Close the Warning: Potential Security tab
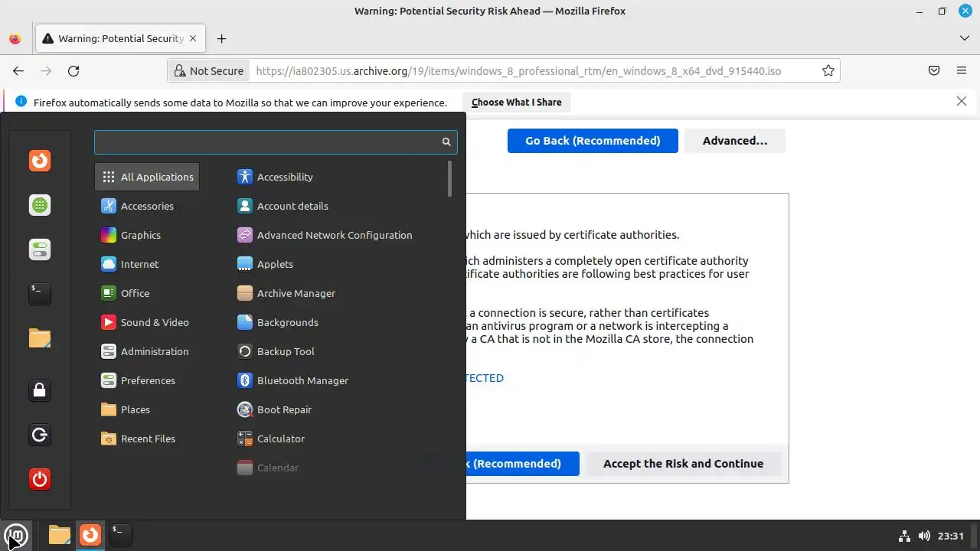980x551 pixels. pyautogui.click(x=193, y=38)
